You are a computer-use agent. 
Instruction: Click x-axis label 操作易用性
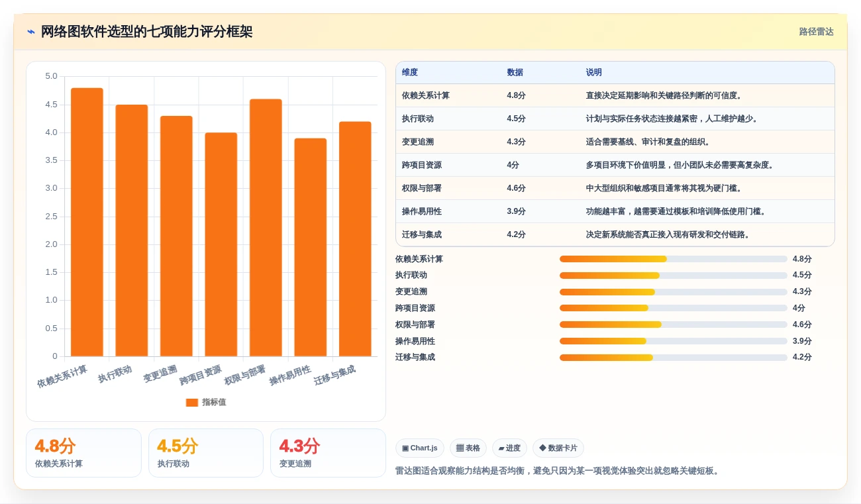289,376
